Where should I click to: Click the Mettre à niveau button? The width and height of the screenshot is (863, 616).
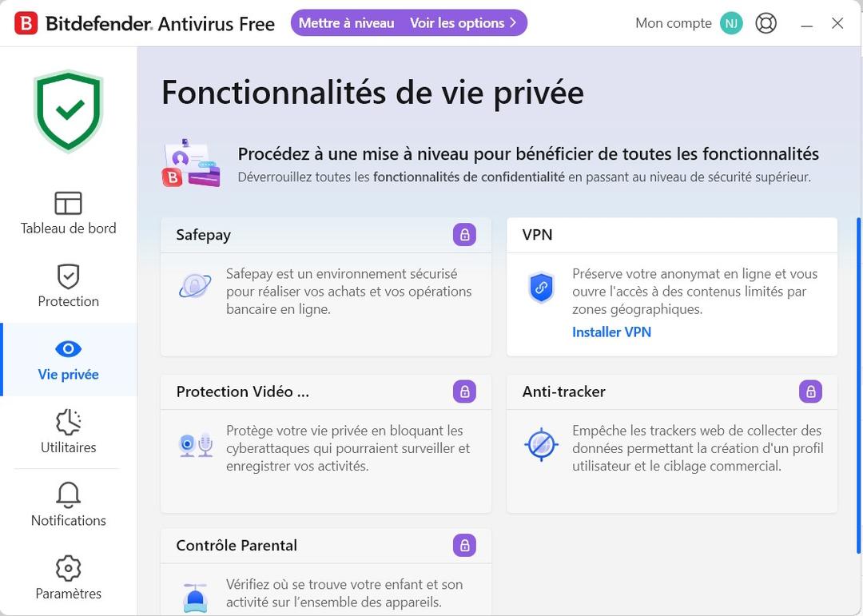tap(345, 23)
